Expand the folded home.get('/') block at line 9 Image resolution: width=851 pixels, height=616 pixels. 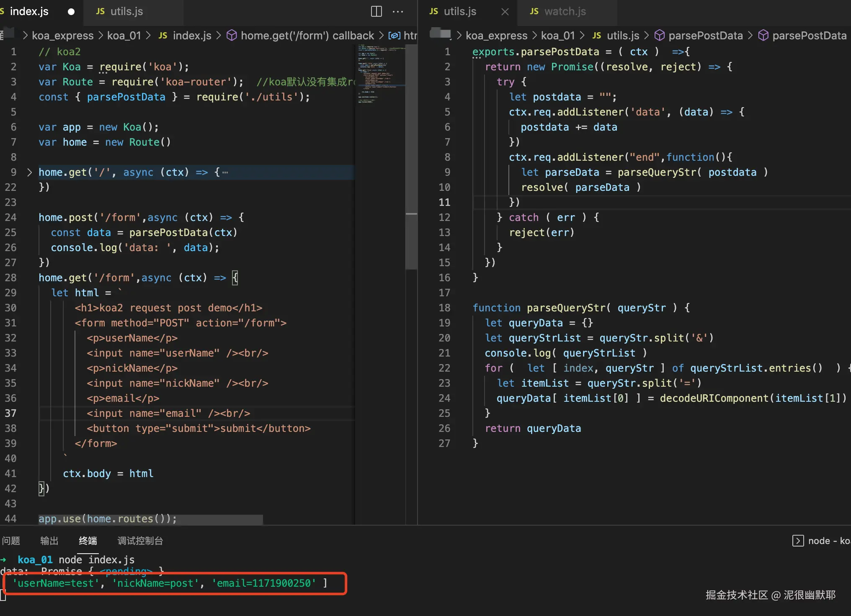pos(29,172)
